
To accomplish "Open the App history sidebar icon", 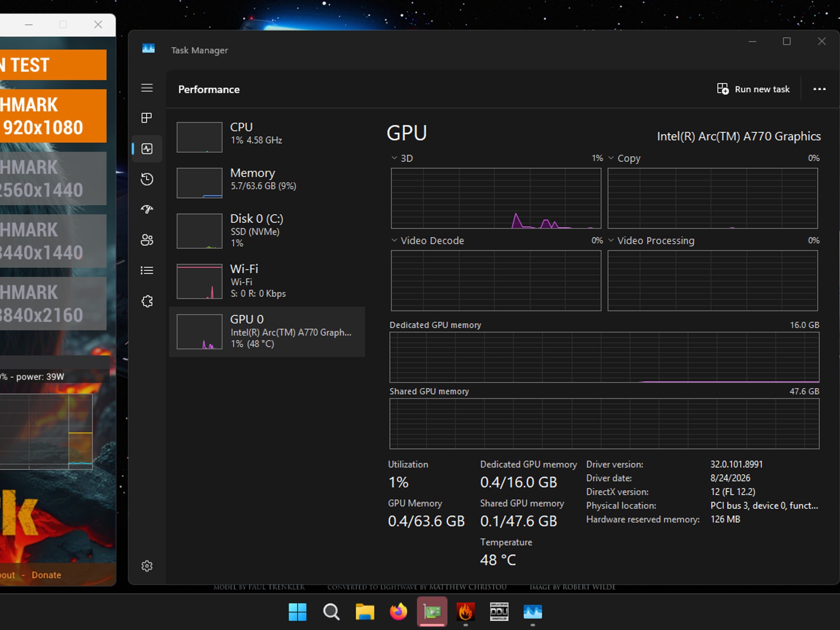I will [147, 179].
